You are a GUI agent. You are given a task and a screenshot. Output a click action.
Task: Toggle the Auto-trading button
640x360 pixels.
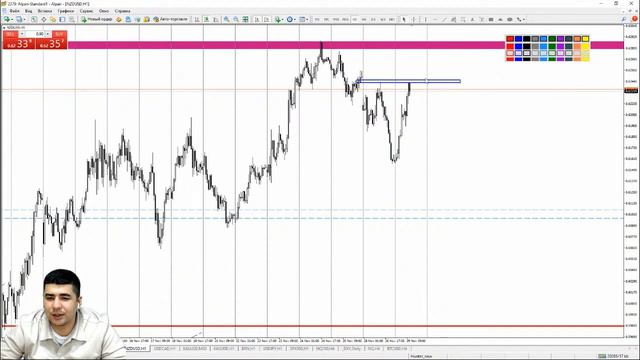171,19
